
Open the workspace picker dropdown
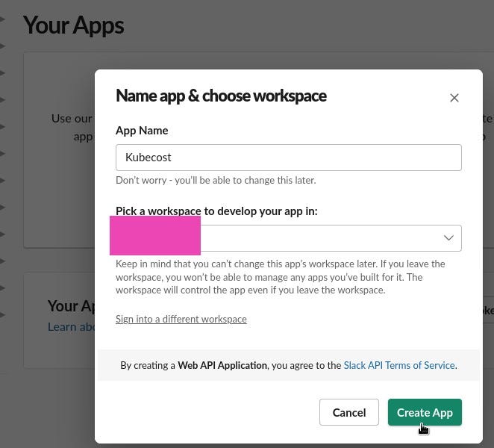[x=289, y=238]
